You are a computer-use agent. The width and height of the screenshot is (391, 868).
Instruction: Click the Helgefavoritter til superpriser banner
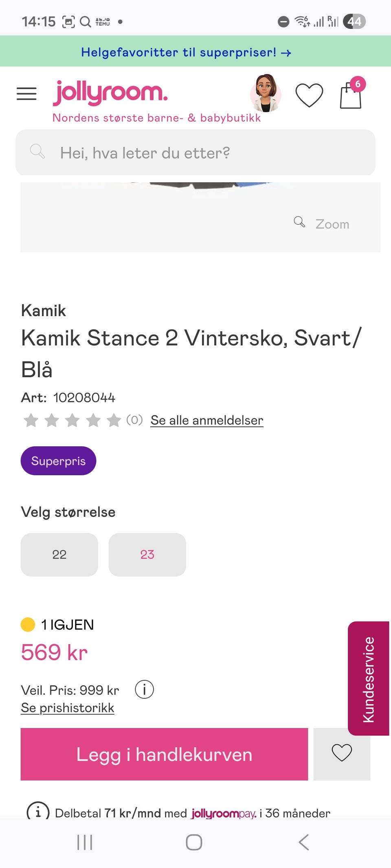186,52
